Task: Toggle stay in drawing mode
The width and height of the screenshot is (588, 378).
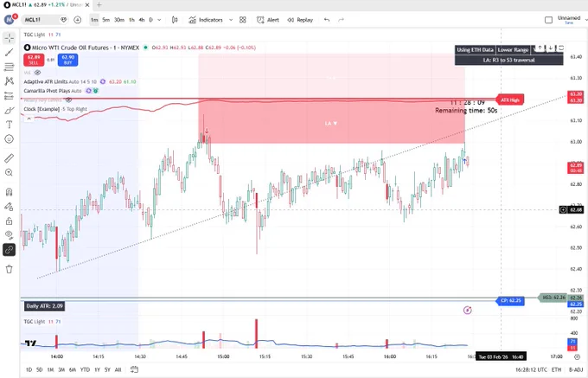Action: click(10, 206)
